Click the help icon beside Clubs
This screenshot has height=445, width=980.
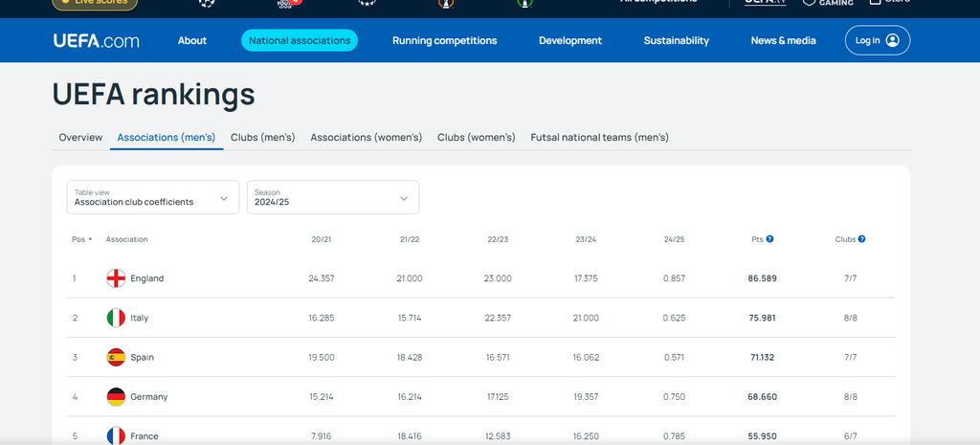[861, 239]
